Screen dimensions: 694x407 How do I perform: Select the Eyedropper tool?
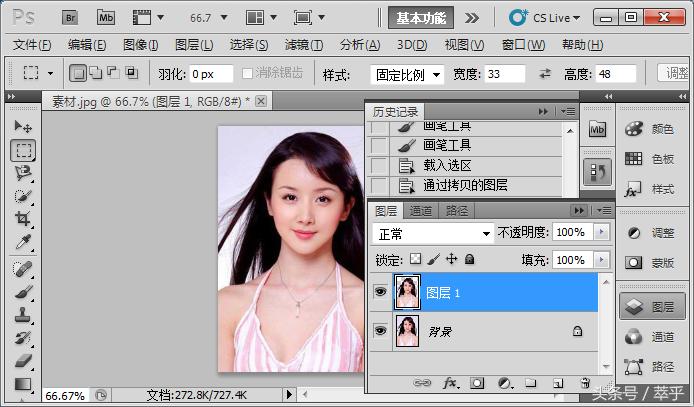pos(23,242)
